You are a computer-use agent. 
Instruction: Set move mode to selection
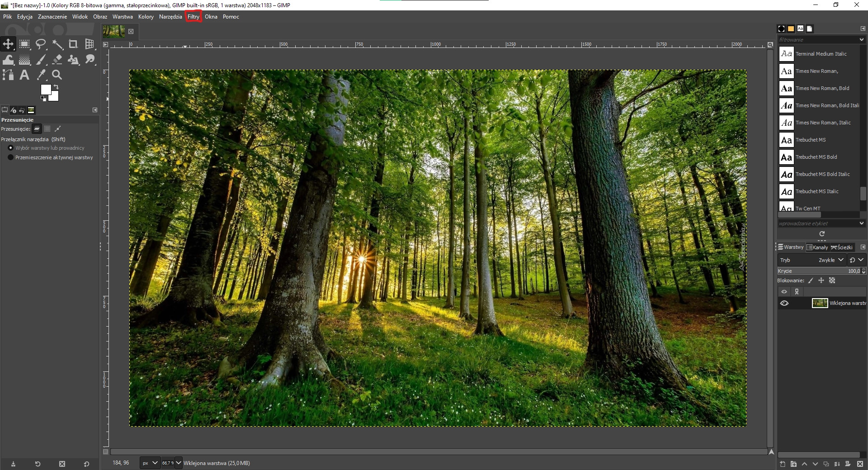(47, 129)
